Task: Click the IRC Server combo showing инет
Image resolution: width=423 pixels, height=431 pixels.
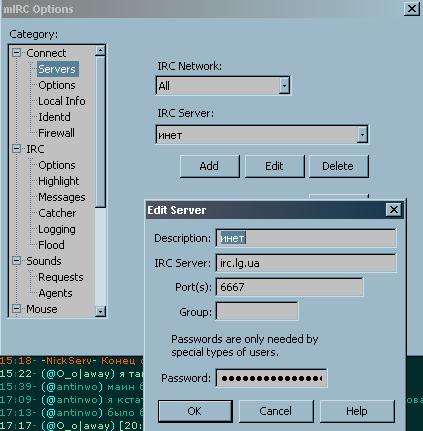Action: pos(262,135)
